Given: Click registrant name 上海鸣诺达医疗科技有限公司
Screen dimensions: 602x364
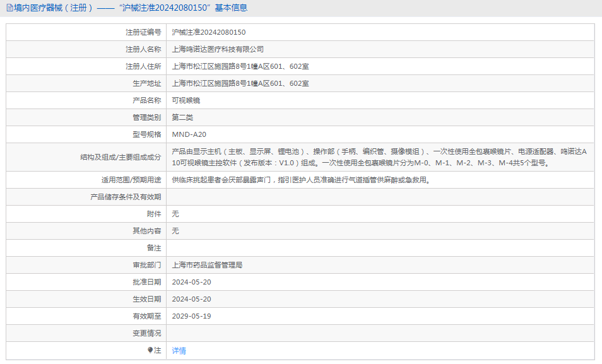Looking at the screenshot, I should (x=218, y=49).
